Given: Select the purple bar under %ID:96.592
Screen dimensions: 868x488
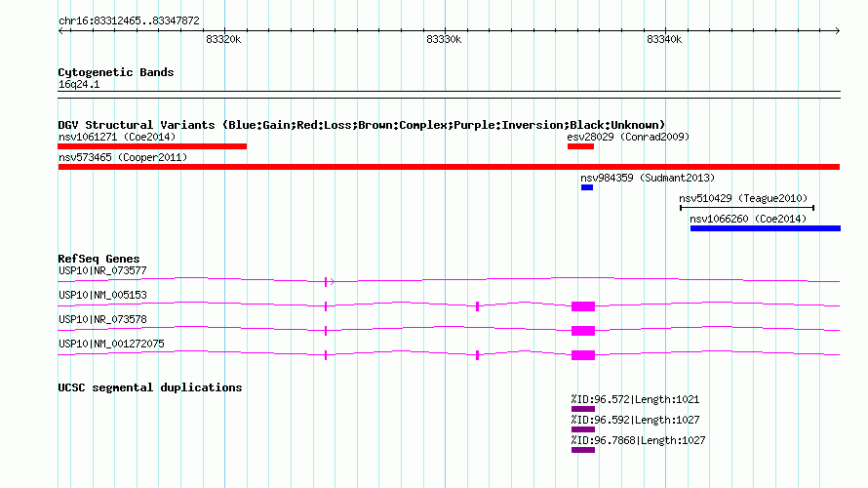Looking at the screenshot, I should tap(583, 429).
